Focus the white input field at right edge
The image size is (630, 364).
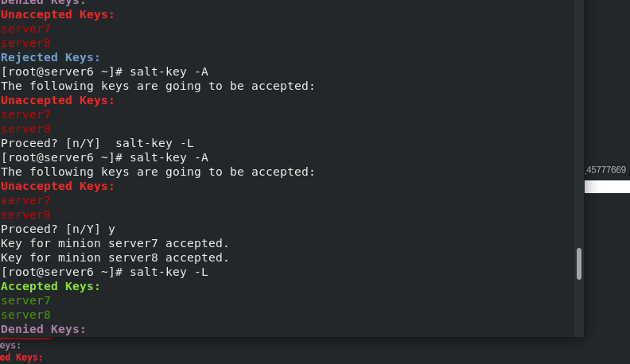coord(607,187)
